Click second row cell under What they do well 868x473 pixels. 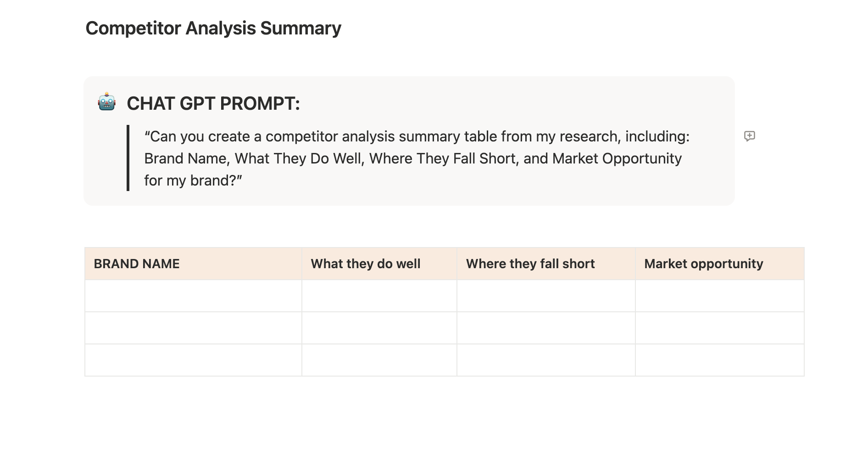coord(379,328)
